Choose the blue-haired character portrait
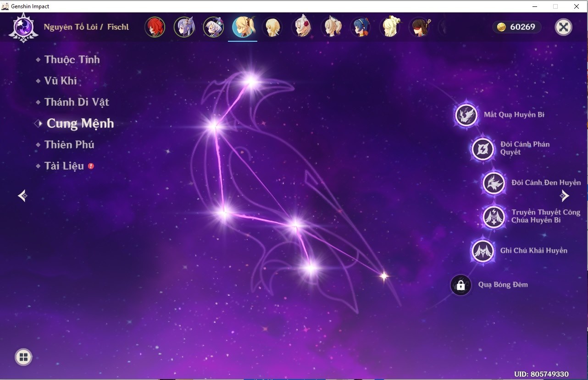Screen dimensions: 588x380 (x=360, y=27)
